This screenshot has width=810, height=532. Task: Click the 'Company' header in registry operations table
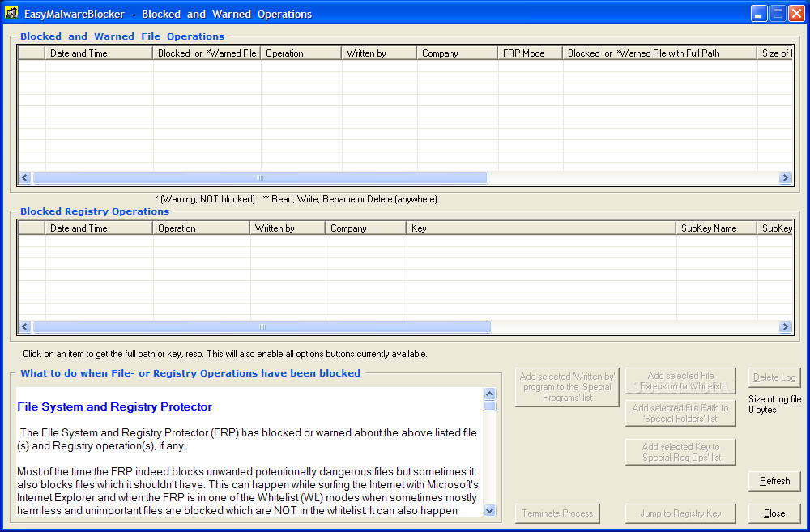[x=366, y=228]
